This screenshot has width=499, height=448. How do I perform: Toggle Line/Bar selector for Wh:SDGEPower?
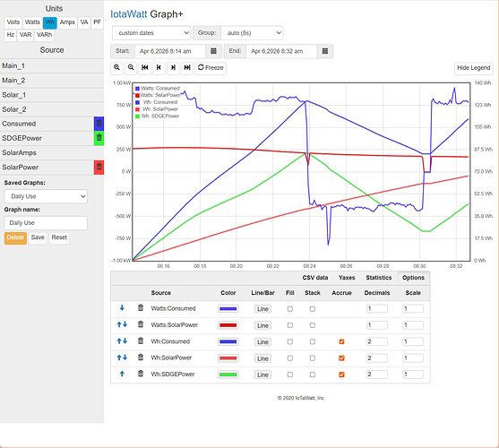pyautogui.click(x=262, y=375)
